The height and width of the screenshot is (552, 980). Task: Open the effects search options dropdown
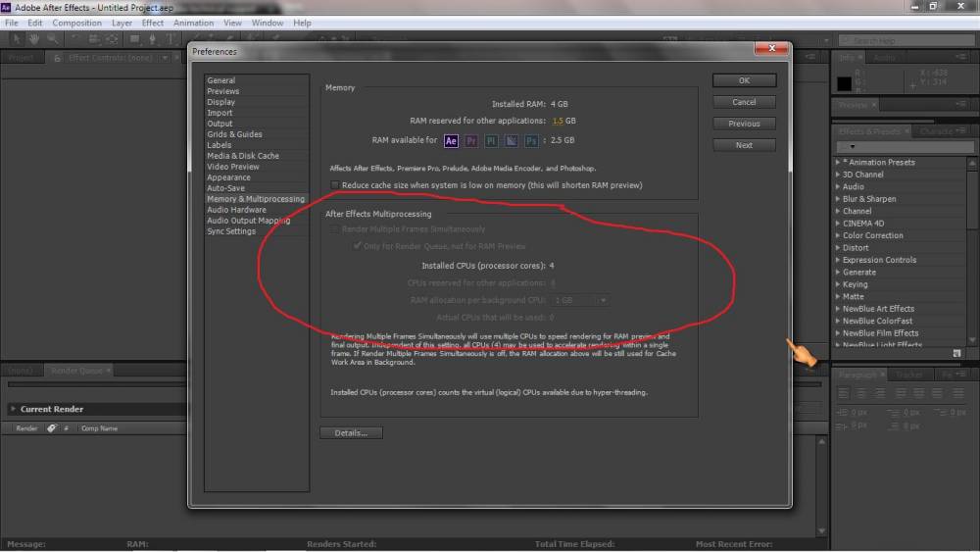point(852,147)
